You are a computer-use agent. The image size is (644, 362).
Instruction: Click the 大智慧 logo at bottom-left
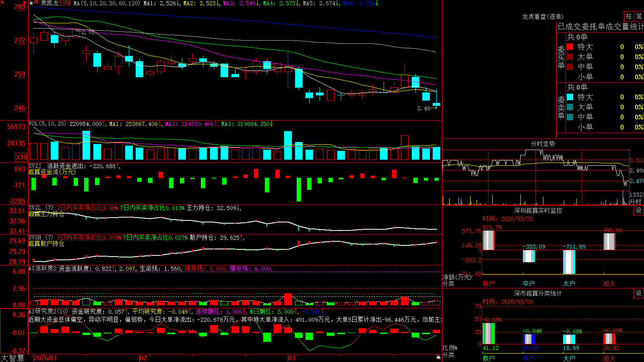pyautogui.click(x=12, y=358)
